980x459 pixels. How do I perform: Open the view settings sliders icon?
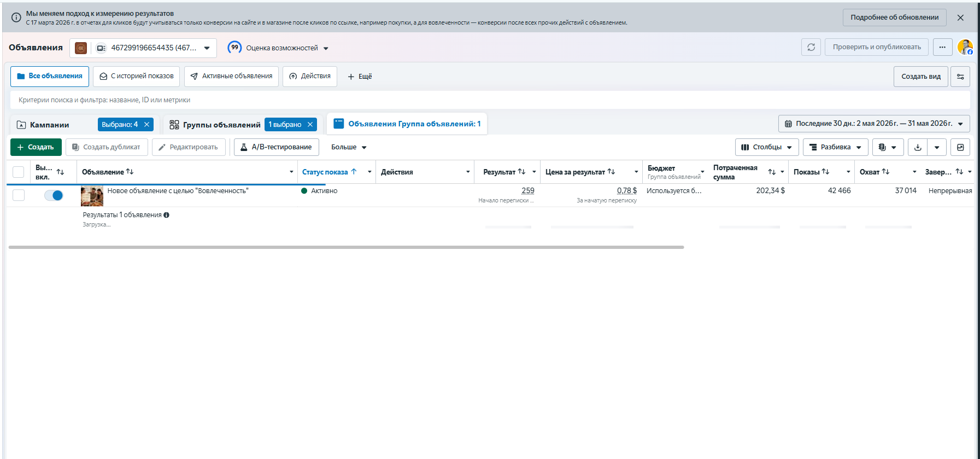click(960, 77)
